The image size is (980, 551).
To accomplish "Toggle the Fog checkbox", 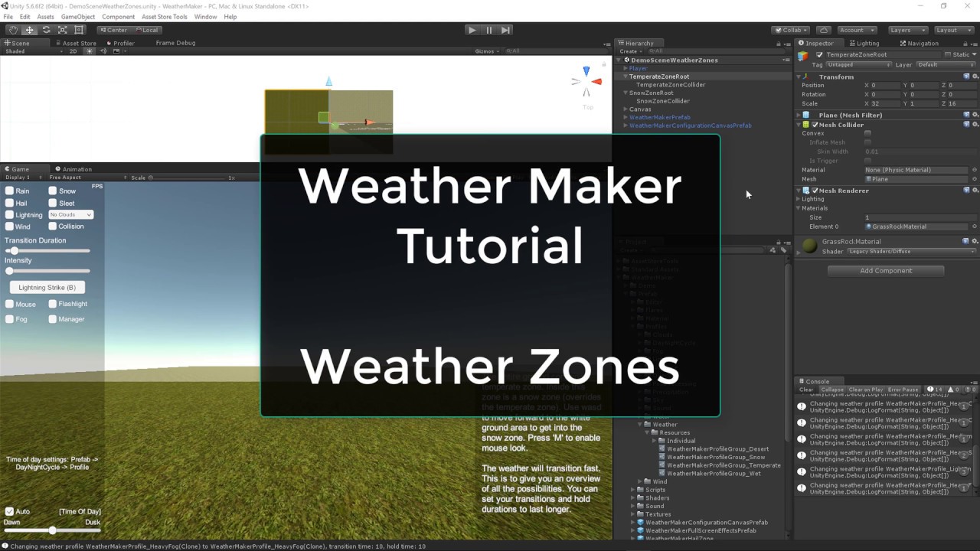I will point(9,319).
